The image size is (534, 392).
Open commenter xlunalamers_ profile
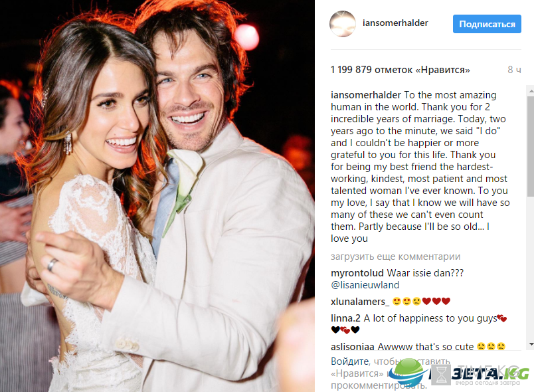(359, 302)
